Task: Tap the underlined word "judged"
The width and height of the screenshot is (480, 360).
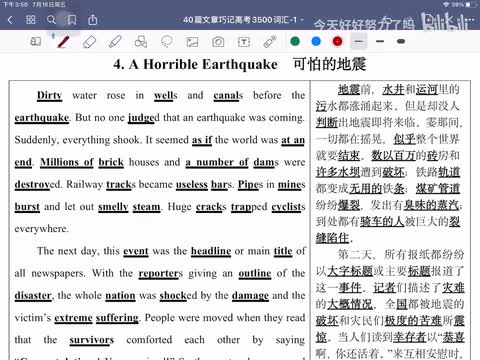Action: pos(144,118)
